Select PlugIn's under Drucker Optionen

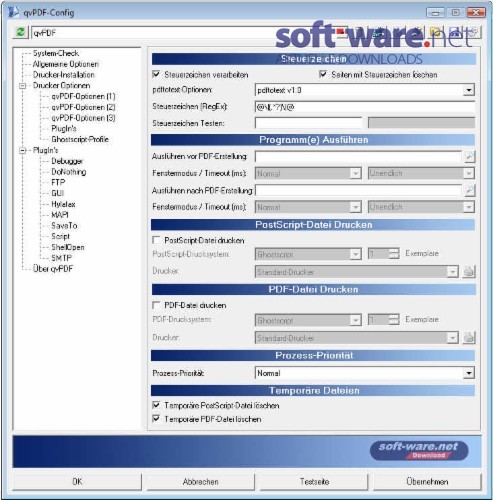64,128
